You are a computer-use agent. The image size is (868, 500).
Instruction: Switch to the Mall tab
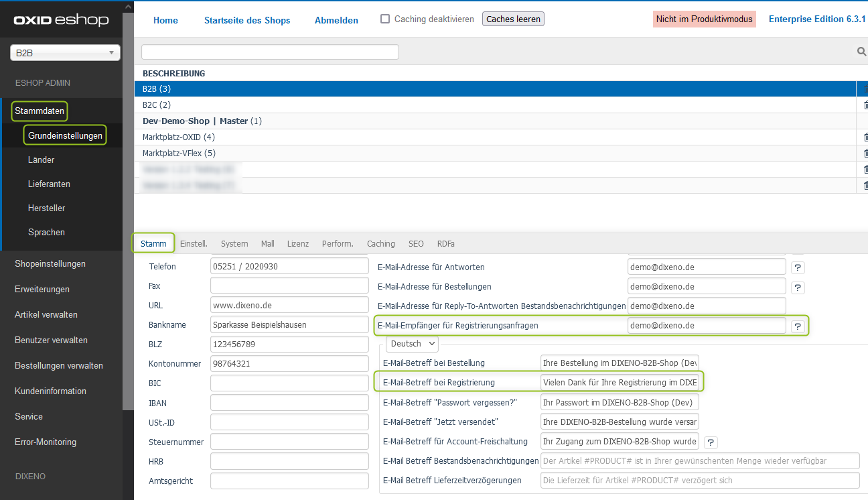[x=267, y=243]
